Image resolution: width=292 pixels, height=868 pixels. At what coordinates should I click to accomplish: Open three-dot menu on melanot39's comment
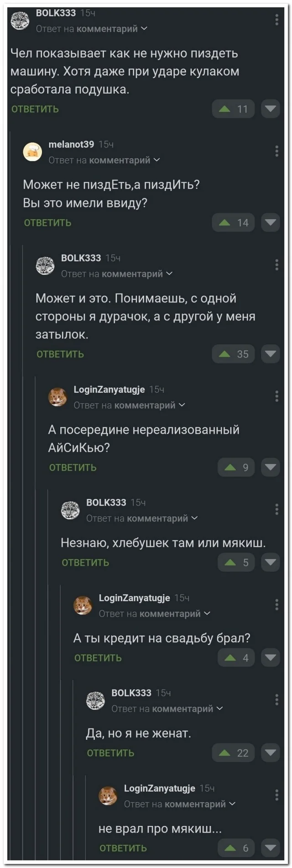[x=277, y=151]
